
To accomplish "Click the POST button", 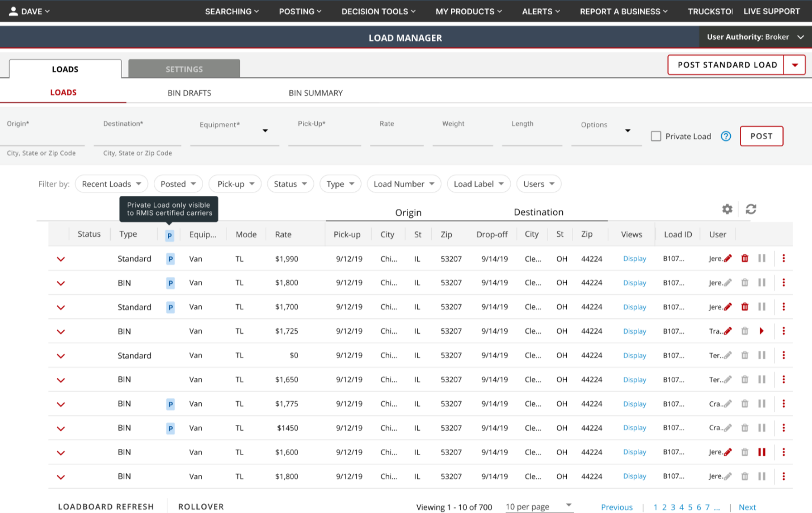I will (761, 136).
